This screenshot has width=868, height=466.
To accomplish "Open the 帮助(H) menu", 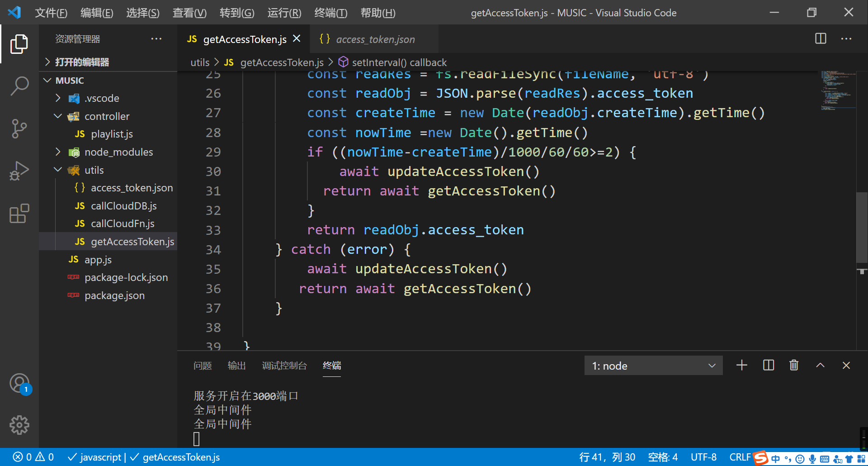I will click(x=378, y=13).
